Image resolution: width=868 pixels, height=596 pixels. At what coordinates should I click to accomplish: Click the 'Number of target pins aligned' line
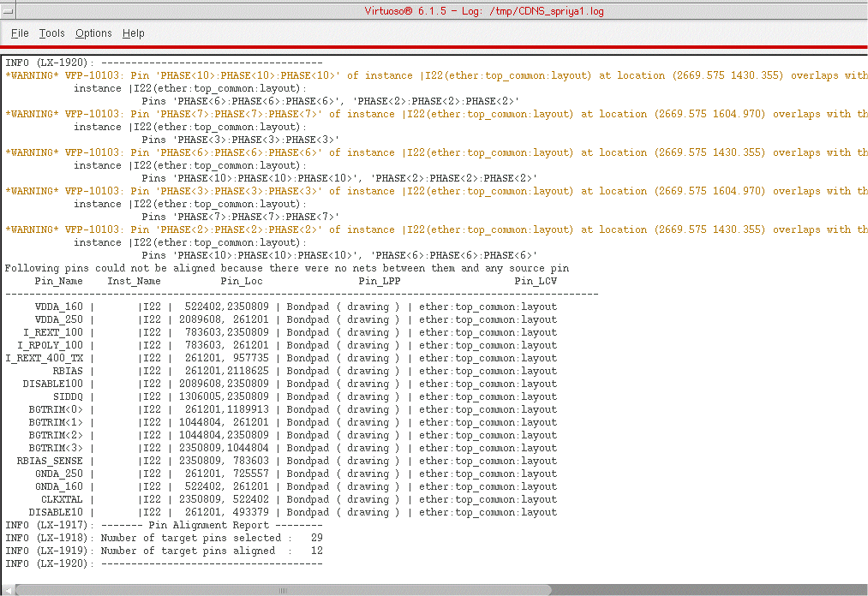(x=163, y=551)
